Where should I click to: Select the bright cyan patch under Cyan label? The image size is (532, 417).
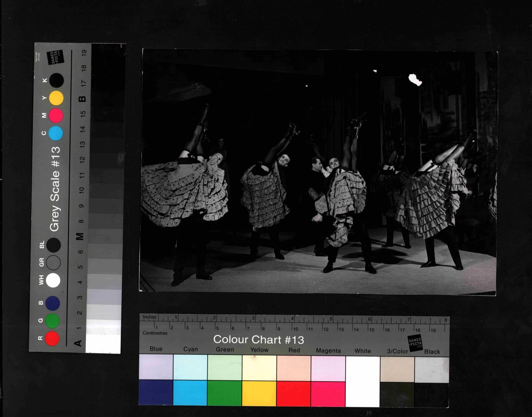pyautogui.click(x=190, y=393)
